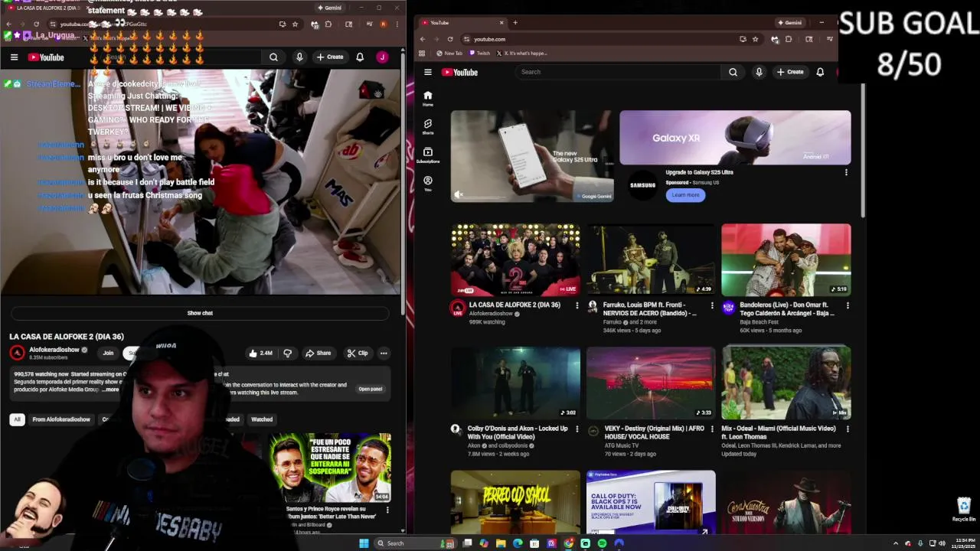The height and width of the screenshot is (551, 980).
Task: Open Spotify from taskbar
Action: (603, 543)
